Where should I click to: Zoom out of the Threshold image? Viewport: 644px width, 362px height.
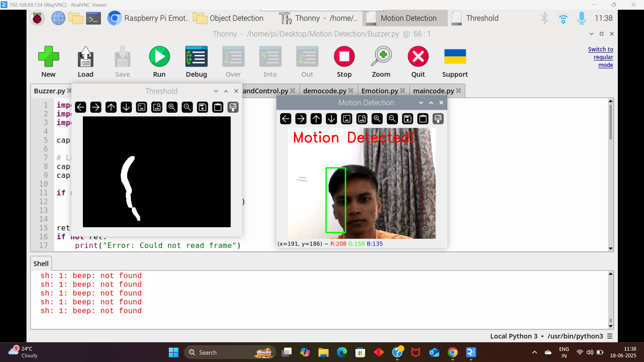coord(187,107)
